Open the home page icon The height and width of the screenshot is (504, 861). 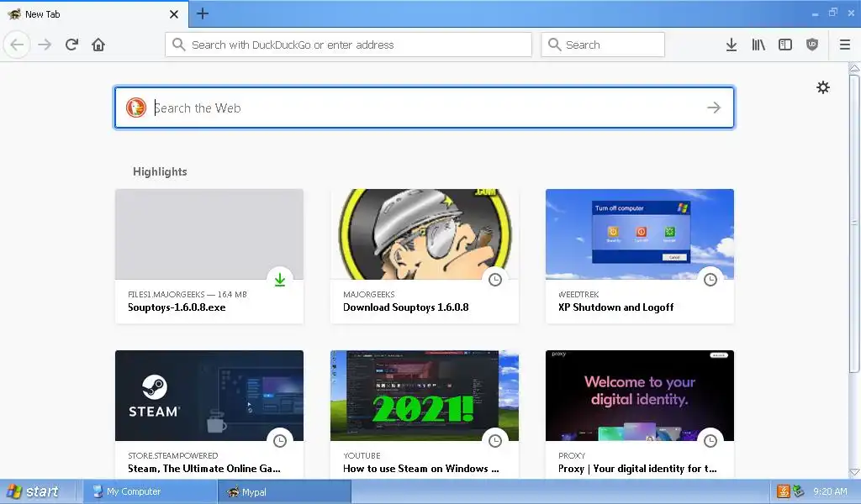98,45
